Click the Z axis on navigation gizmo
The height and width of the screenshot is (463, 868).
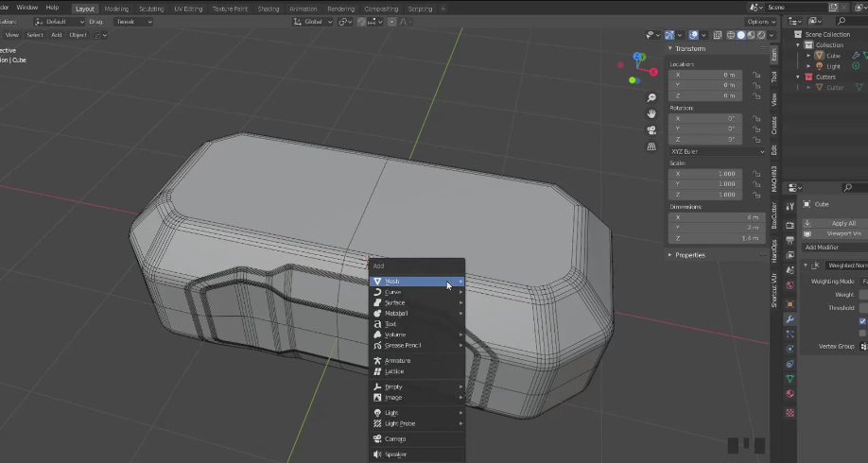[x=639, y=57]
